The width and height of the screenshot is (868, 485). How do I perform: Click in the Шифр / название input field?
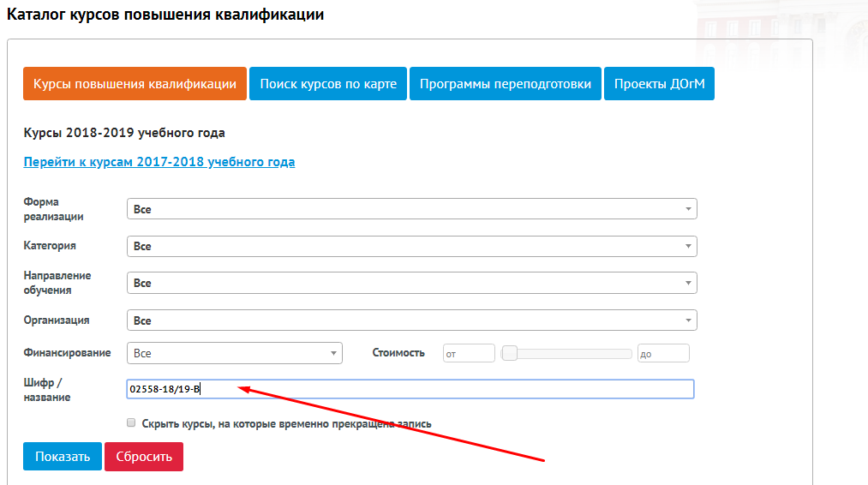coord(410,389)
